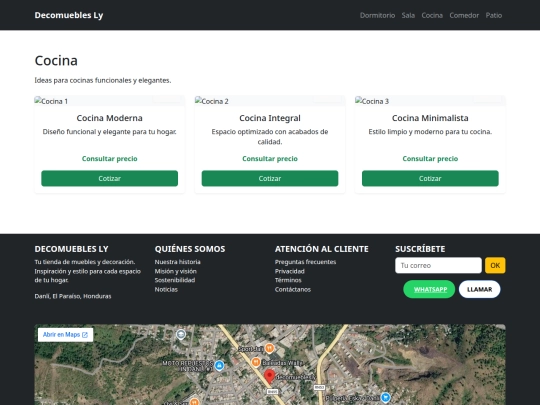
Task: Open Preguntas frecuentes footer link
Action: click(305, 262)
